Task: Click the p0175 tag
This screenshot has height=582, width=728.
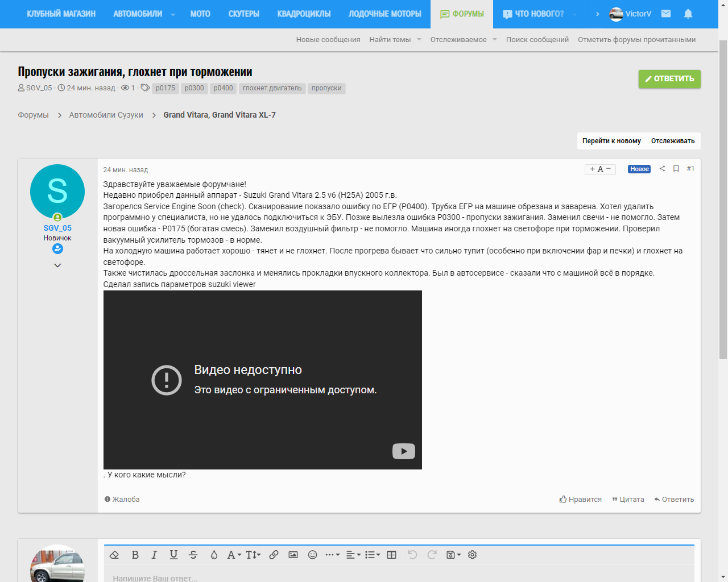Action: (166, 88)
